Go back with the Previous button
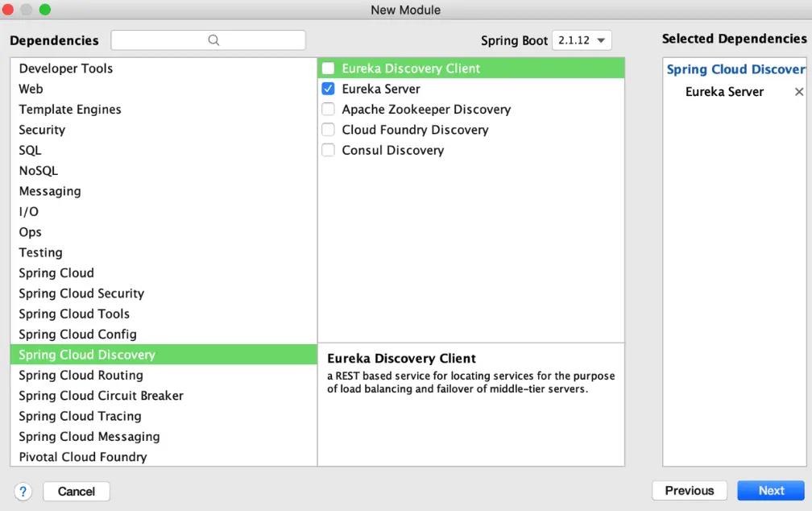Image resolution: width=812 pixels, height=511 pixels. click(x=690, y=490)
